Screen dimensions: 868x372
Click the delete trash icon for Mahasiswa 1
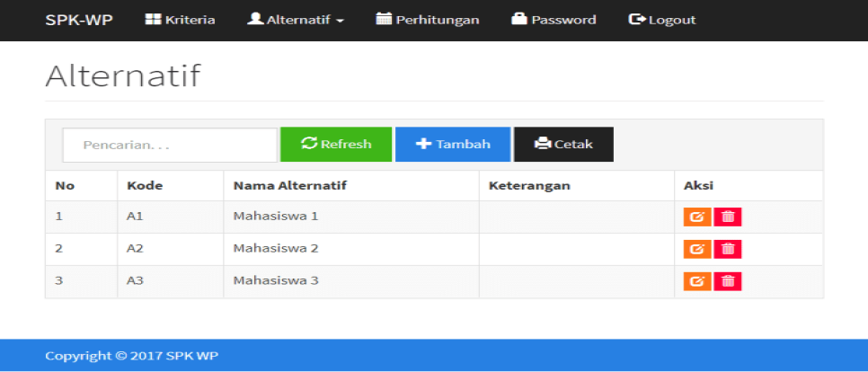(728, 217)
